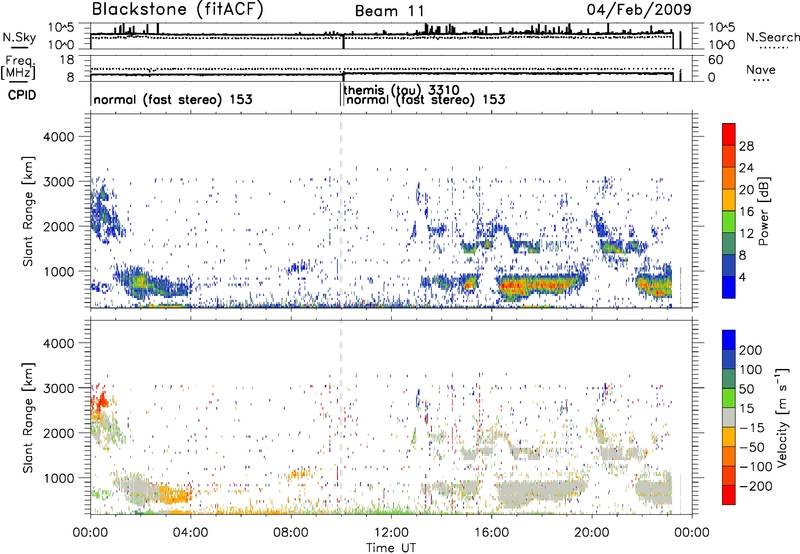The image size is (800, 554).
Task: Click the '3000' tick on the velocity panel
Action: 59,388
